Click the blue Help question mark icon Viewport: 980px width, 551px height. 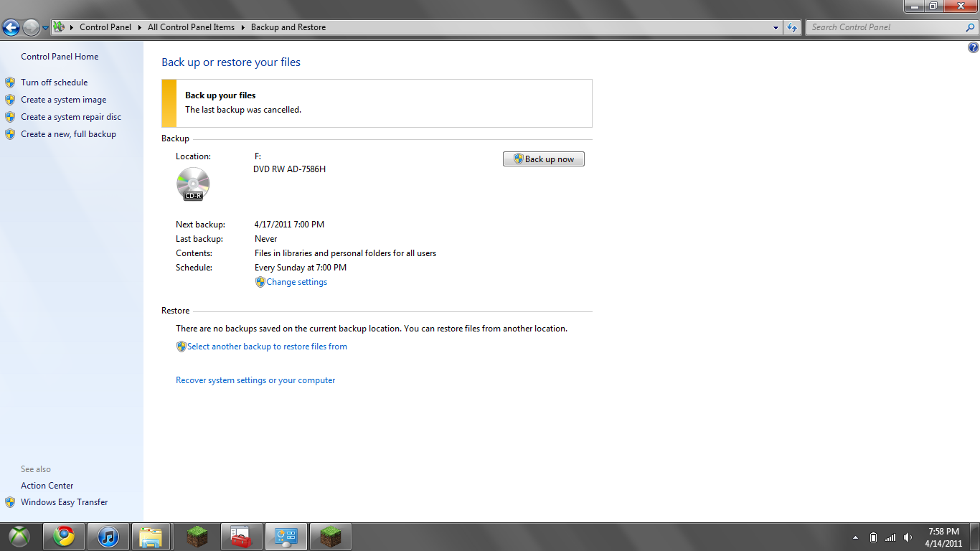pyautogui.click(x=973, y=48)
